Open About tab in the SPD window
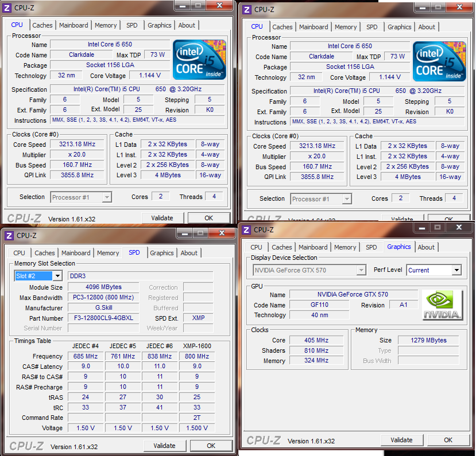This screenshot has height=456, width=476. (189, 253)
